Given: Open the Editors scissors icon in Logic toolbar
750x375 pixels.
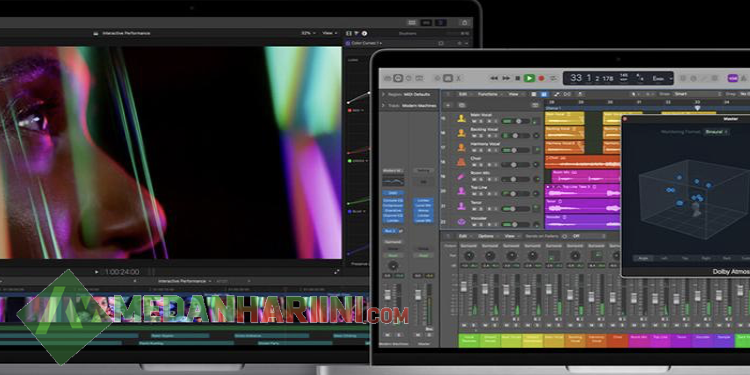Looking at the screenshot, I should click(x=458, y=78).
